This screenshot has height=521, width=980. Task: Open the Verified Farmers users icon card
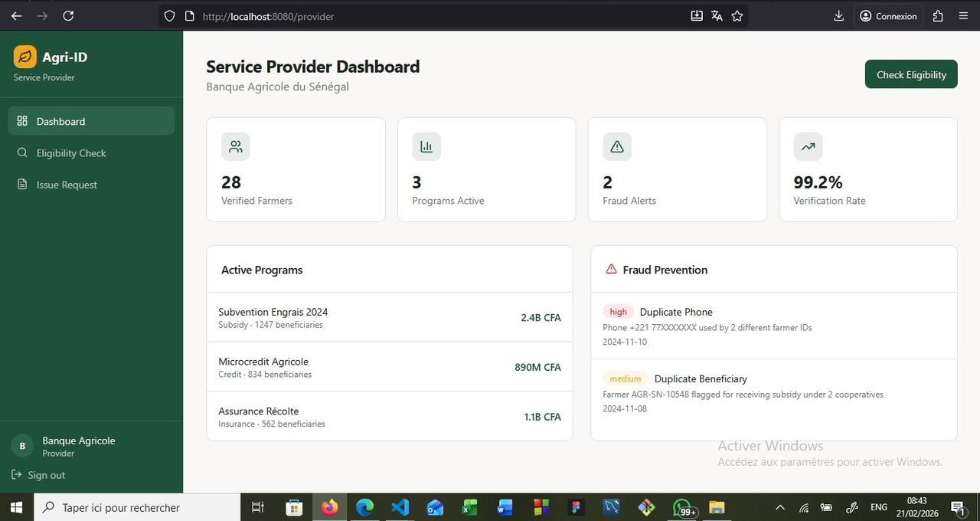[236, 146]
